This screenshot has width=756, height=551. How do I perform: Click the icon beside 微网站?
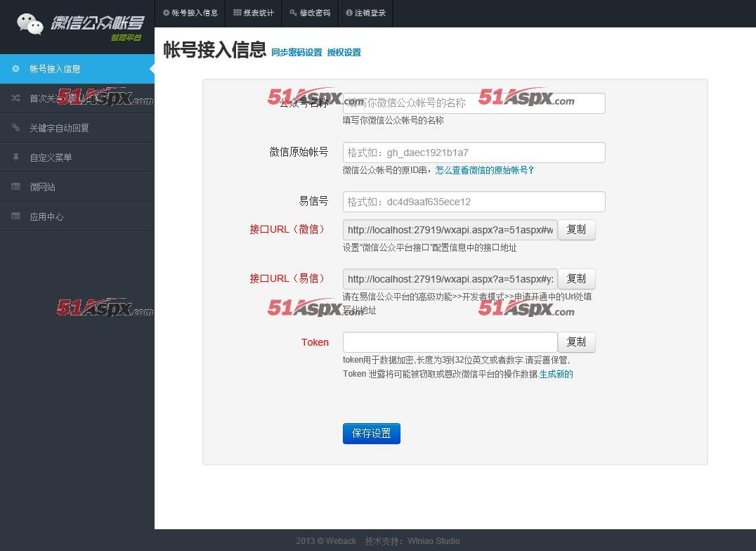coord(16,187)
